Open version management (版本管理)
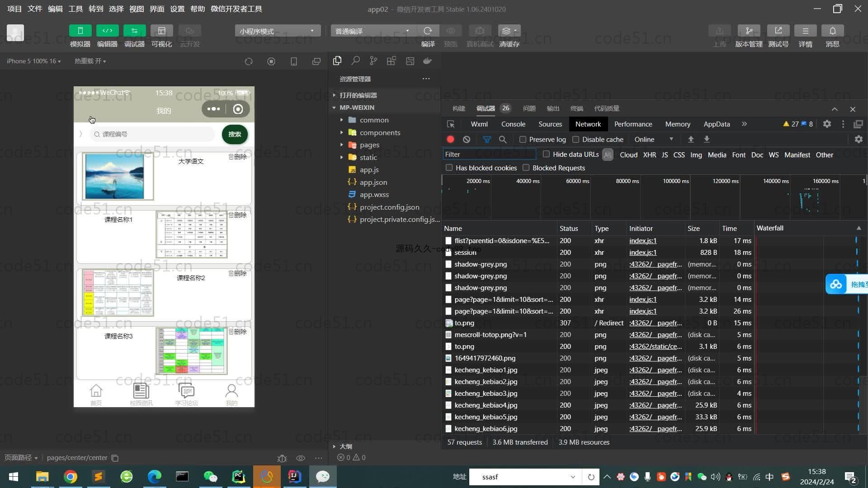Viewport: 868px width, 488px height. pos(749,31)
